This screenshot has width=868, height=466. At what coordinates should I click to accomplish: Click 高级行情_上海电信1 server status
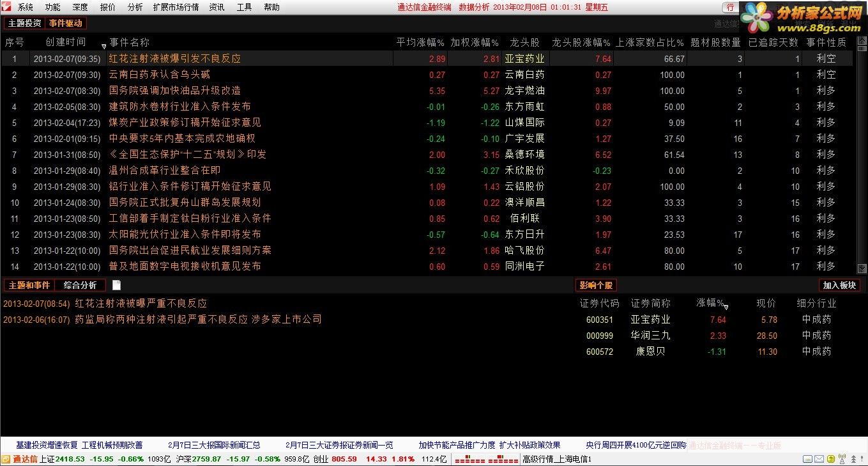557,459
